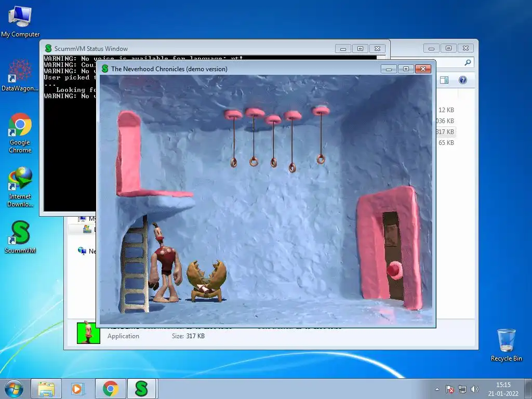Pull the middle hanging ring in game
532x399 pixels.
[x=273, y=163]
